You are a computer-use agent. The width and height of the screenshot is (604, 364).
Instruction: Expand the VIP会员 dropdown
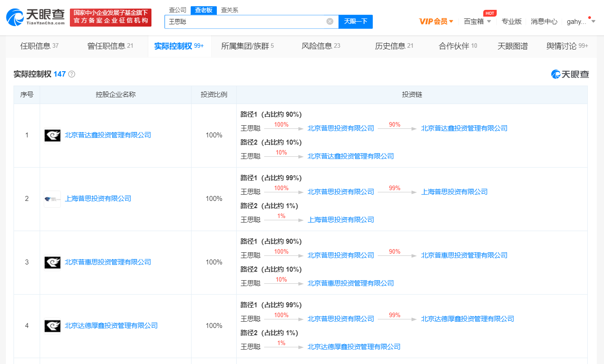point(436,21)
